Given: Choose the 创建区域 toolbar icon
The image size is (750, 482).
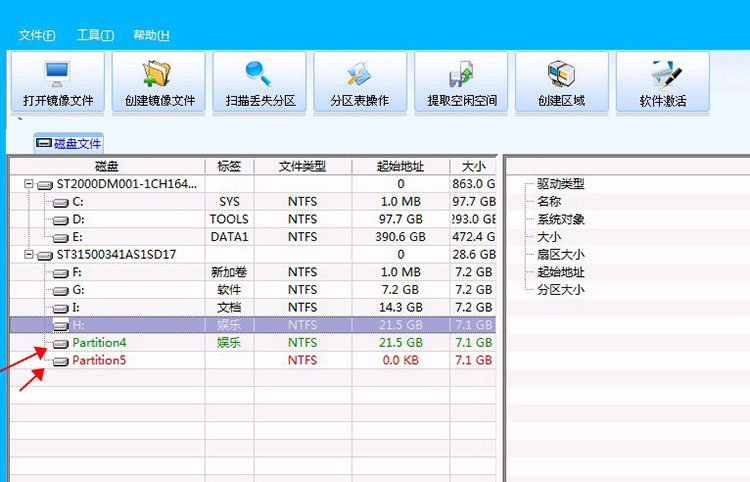Looking at the screenshot, I should (561, 74).
